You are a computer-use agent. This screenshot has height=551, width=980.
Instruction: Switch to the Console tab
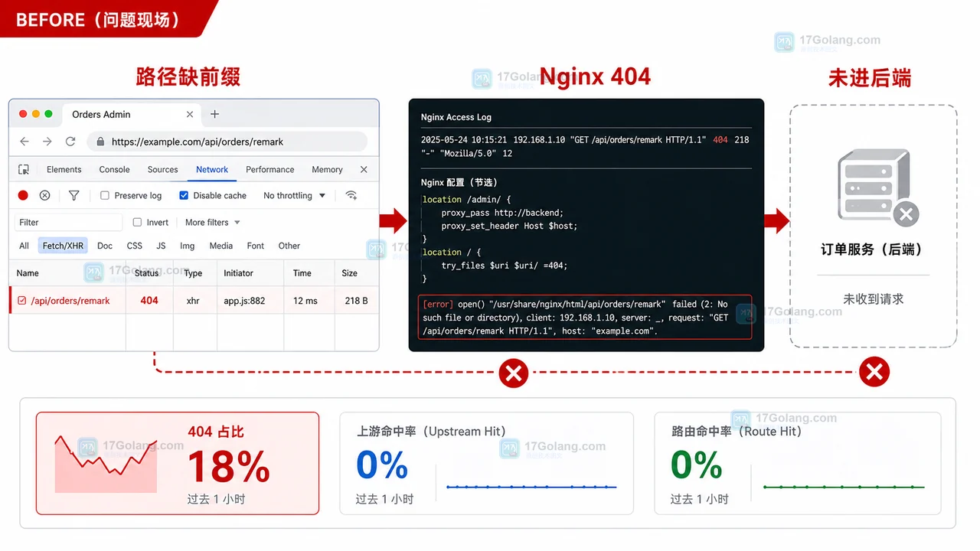pyautogui.click(x=114, y=170)
